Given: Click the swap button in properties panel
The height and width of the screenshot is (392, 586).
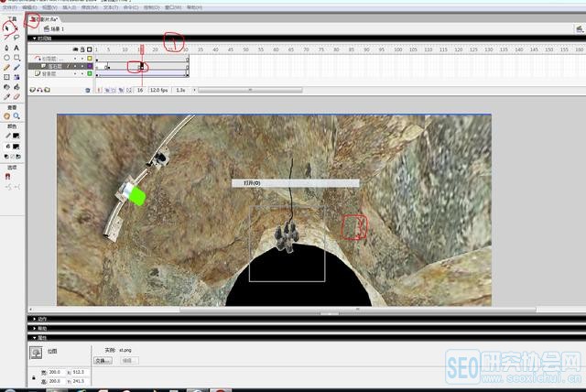Looking at the screenshot, I should [x=103, y=361].
